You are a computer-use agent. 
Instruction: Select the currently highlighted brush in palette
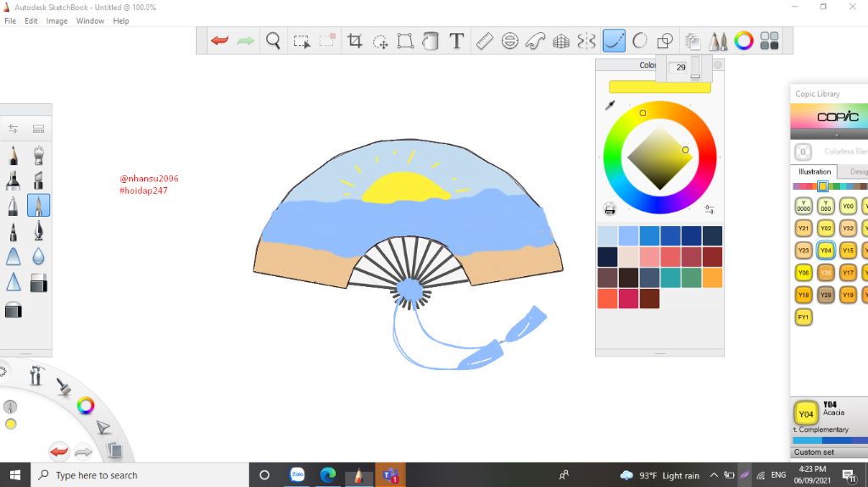(38, 205)
